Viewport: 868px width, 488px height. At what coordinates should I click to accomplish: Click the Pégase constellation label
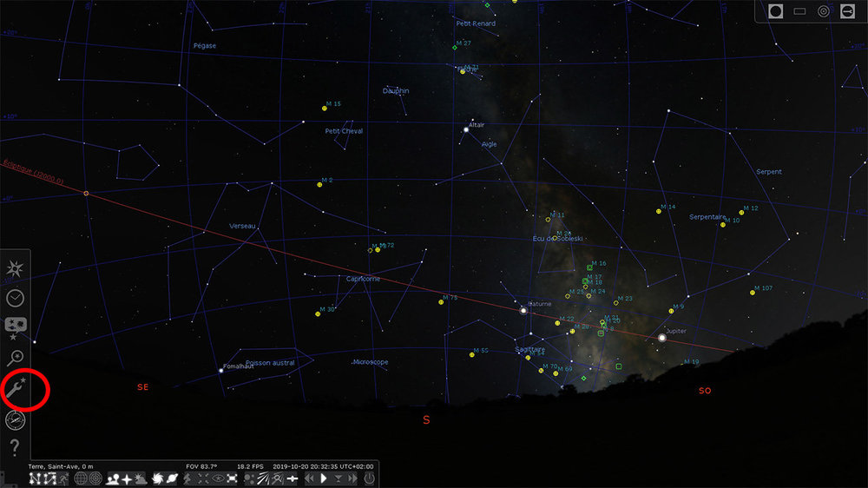(205, 46)
